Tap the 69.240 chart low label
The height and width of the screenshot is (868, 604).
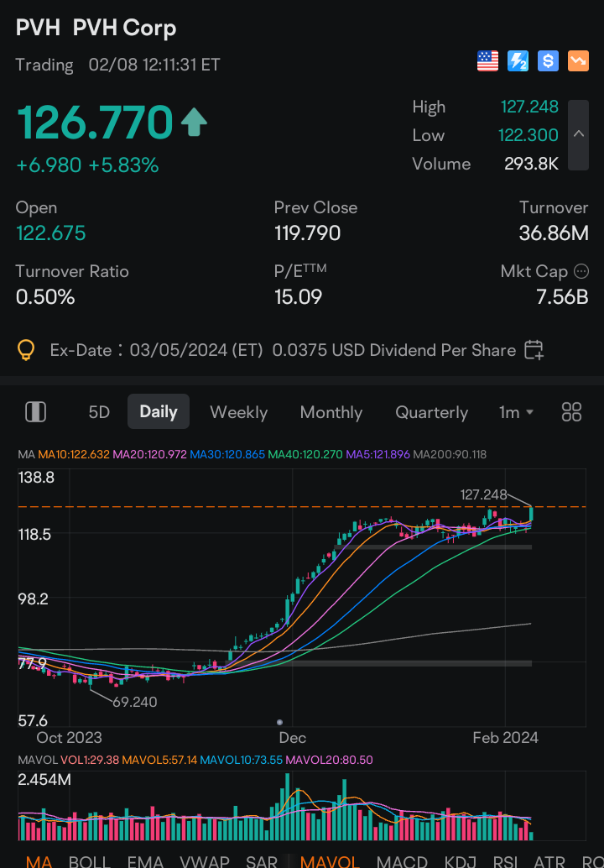(135, 702)
